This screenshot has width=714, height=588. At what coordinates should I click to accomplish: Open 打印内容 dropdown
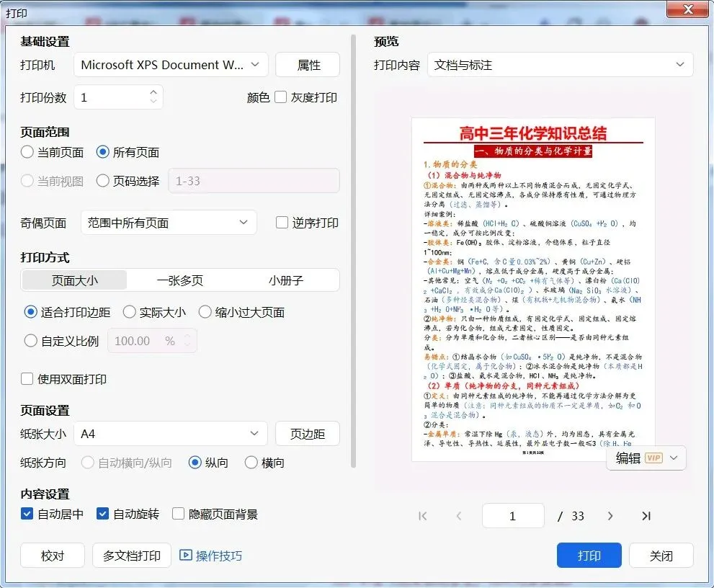[x=560, y=65]
